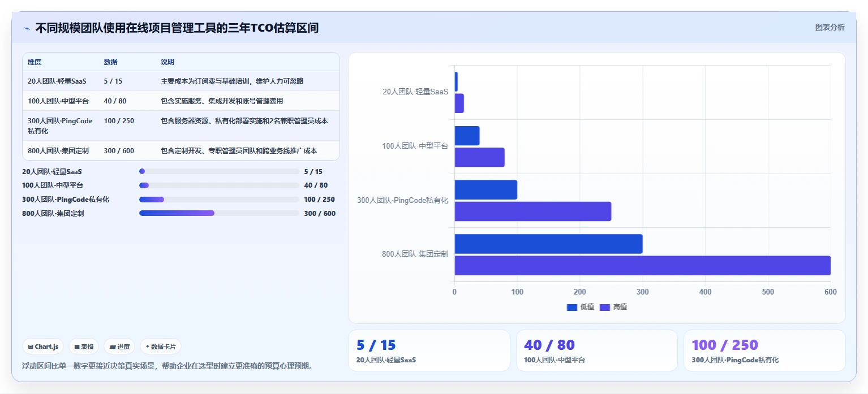Image resolution: width=868 pixels, height=394 pixels.
Task: Click the 说明 column header
Action: [x=167, y=62]
